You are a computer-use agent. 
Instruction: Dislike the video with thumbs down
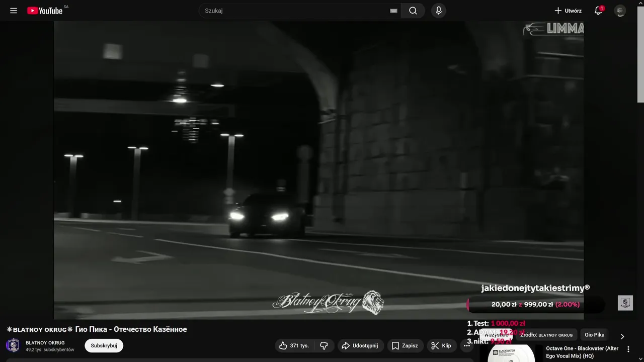(x=324, y=345)
